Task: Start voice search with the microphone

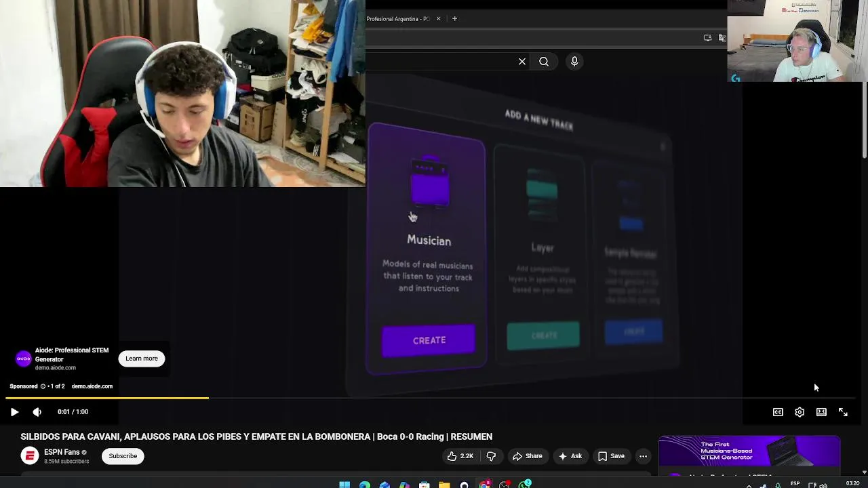Action: 574,62
